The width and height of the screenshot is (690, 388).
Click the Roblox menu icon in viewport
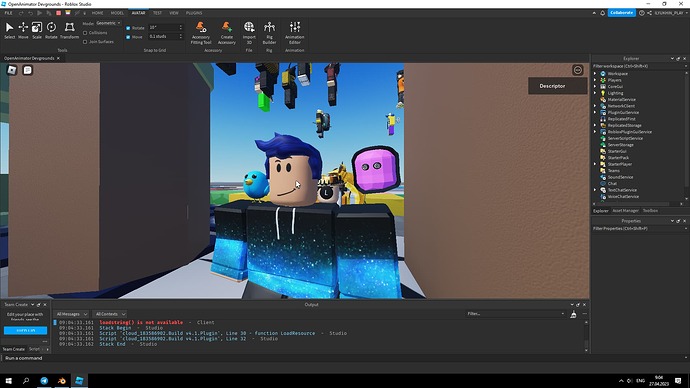click(x=12, y=70)
